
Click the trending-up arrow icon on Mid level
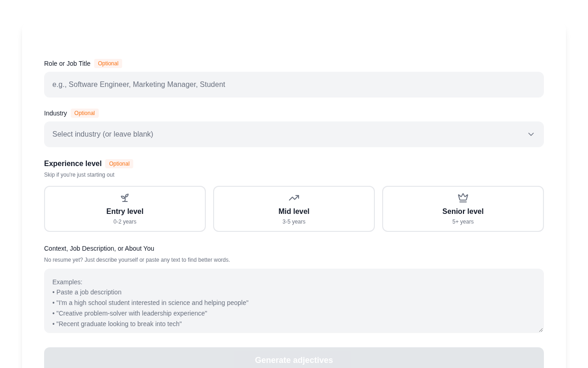pyautogui.click(x=294, y=198)
